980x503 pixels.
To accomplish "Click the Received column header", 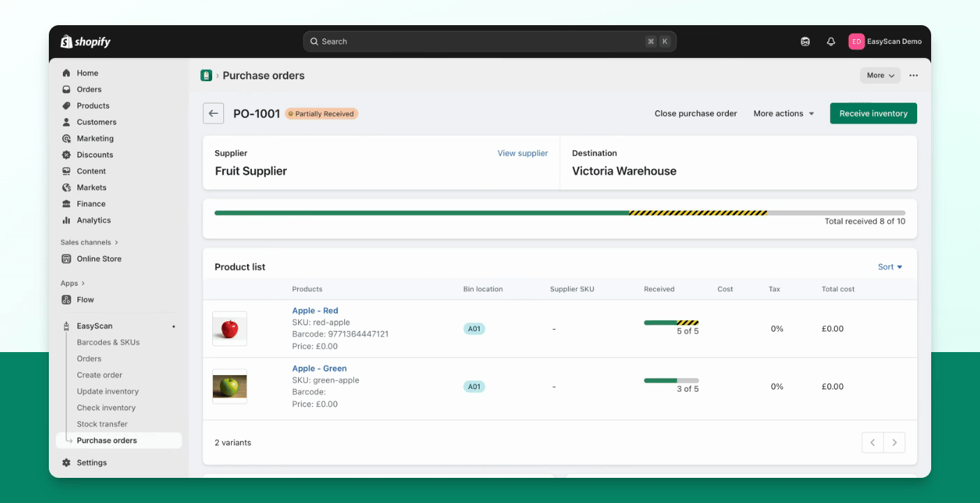I will (x=659, y=289).
